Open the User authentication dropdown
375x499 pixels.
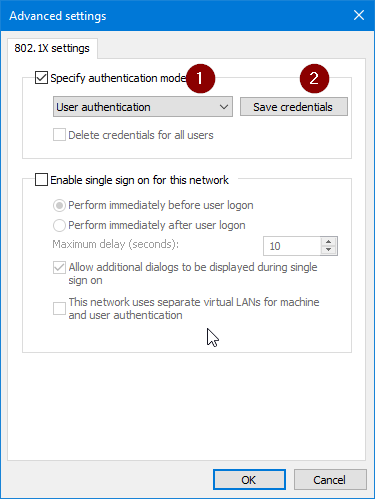coord(143,107)
